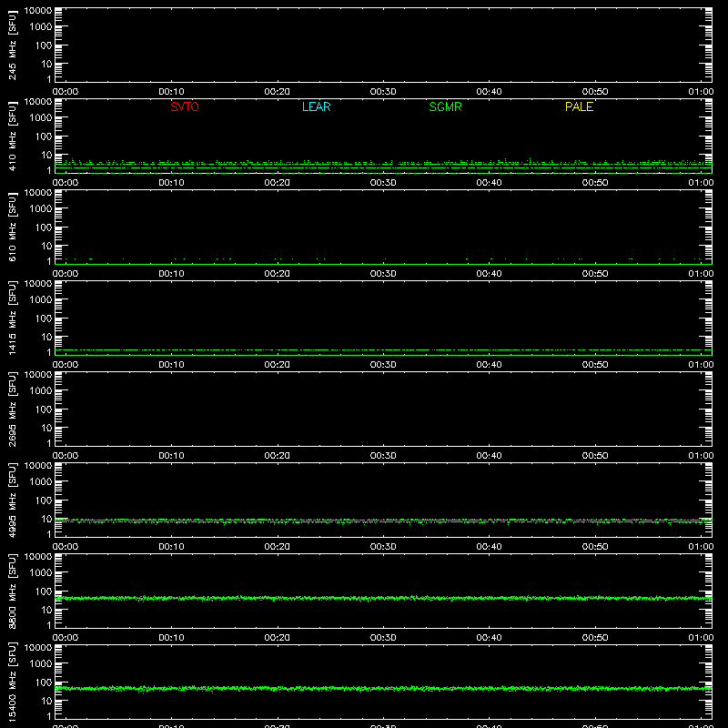Click the 00:20 time label of the 1415 MHz panel
This screenshot has width=728, height=728.
tap(278, 365)
